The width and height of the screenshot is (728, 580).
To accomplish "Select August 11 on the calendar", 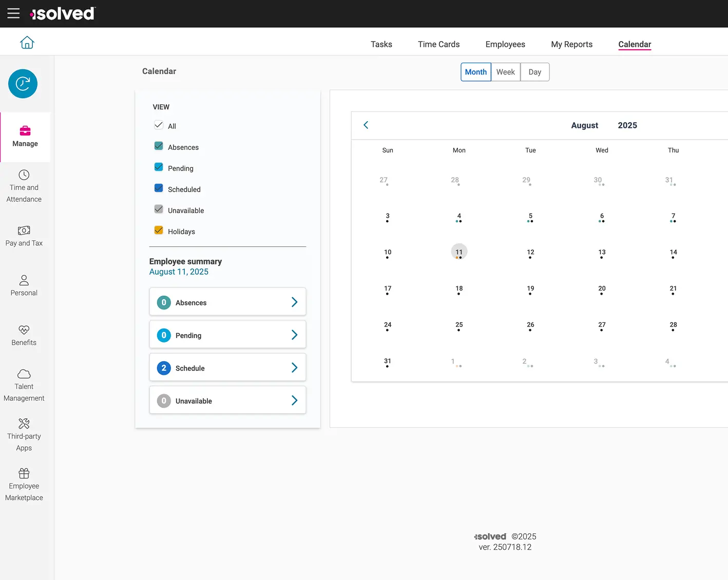I will 458,252.
